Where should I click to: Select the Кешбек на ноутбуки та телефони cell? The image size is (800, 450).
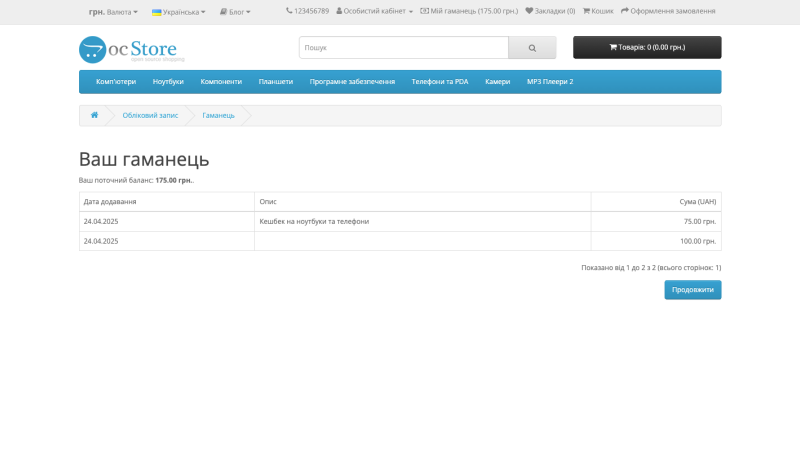pos(422,221)
